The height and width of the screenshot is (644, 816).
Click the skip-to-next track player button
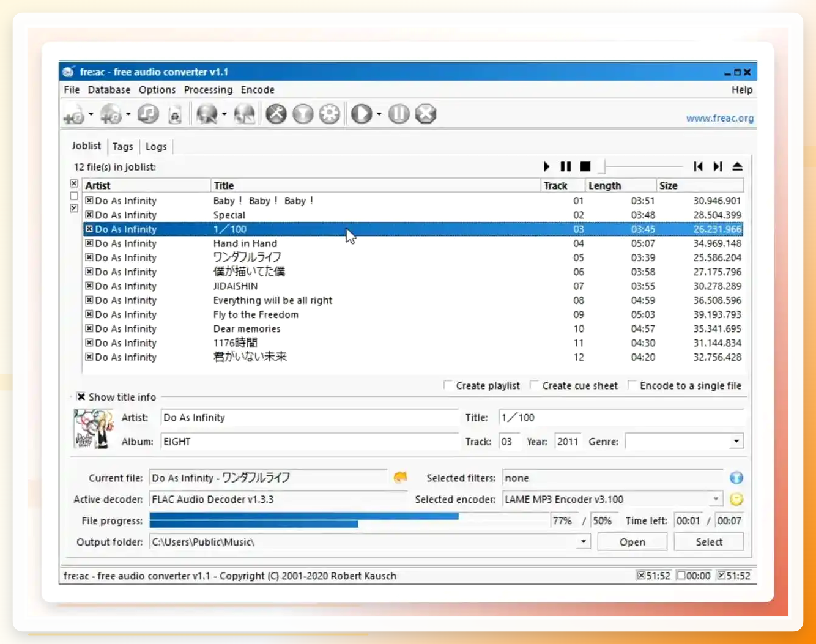click(718, 166)
